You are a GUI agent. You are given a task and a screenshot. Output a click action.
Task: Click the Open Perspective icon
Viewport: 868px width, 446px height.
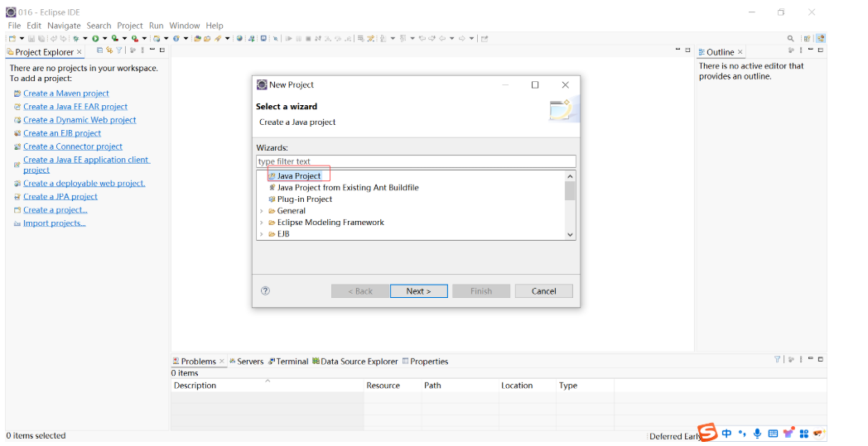[807, 38]
